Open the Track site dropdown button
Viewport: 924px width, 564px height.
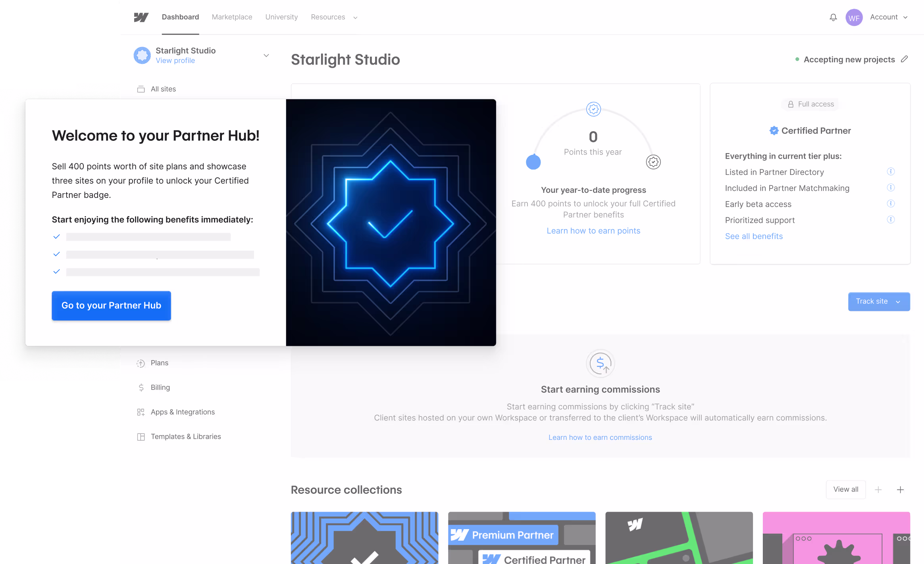879,301
